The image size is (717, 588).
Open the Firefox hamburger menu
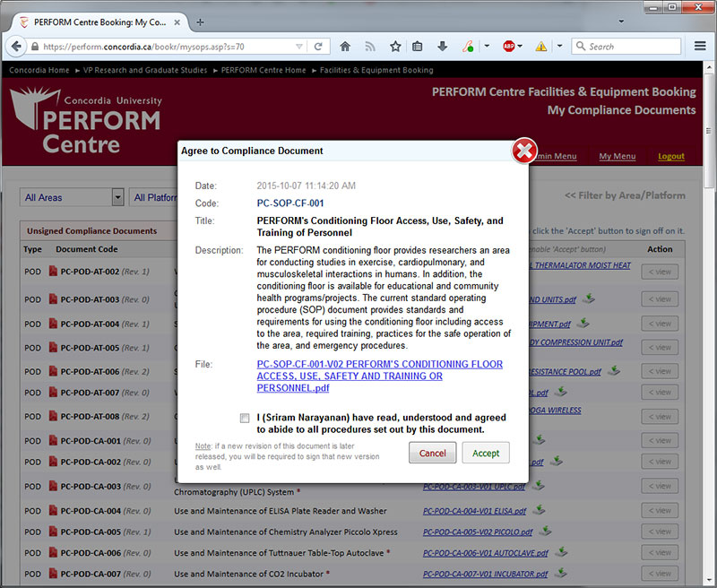pos(700,46)
